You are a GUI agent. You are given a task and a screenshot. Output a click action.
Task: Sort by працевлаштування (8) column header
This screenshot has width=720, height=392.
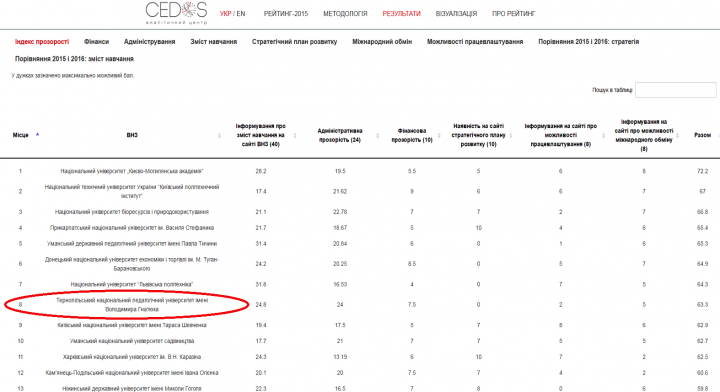tap(561, 135)
